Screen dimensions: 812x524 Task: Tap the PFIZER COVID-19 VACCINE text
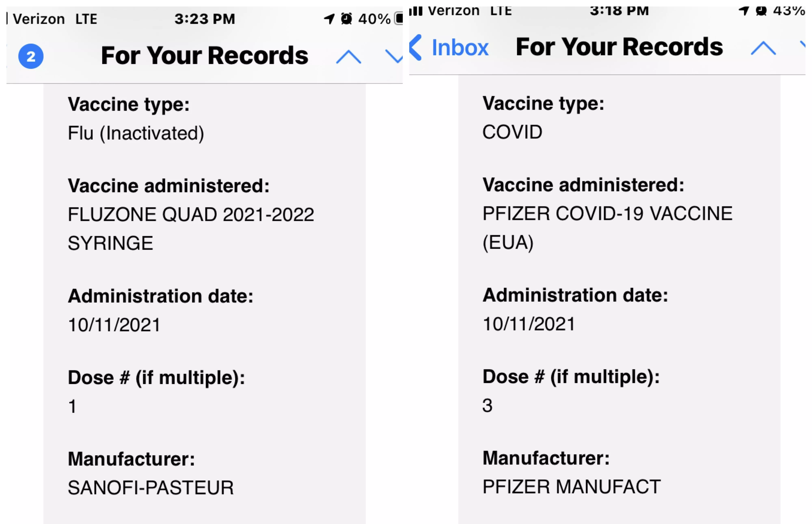coord(607,214)
